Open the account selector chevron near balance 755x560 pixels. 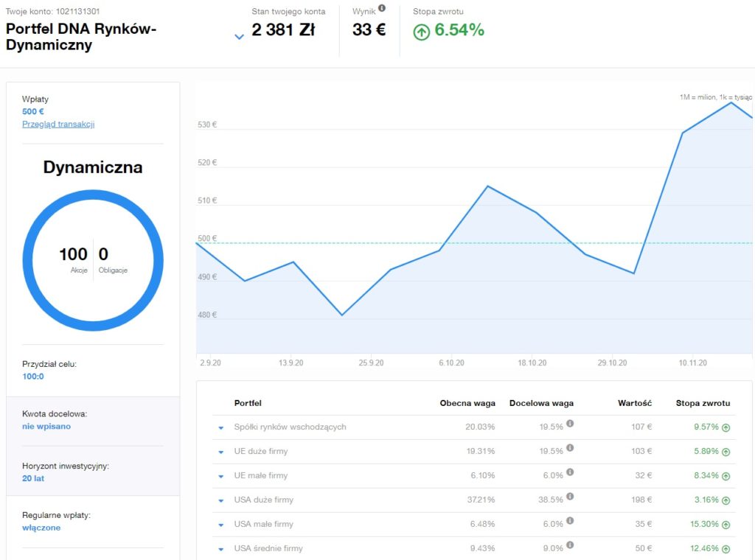(x=239, y=37)
